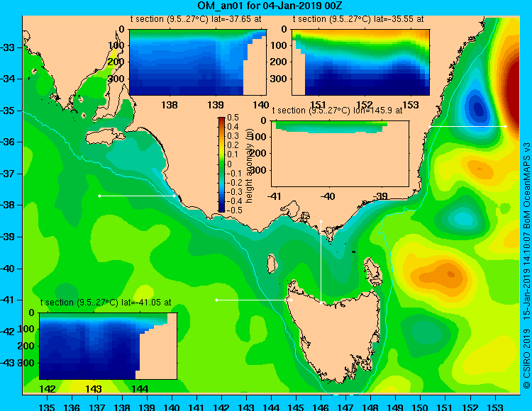The image size is (532, 411).
Task: Click latitude label -36 on the left axis
Action: (8, 142)
